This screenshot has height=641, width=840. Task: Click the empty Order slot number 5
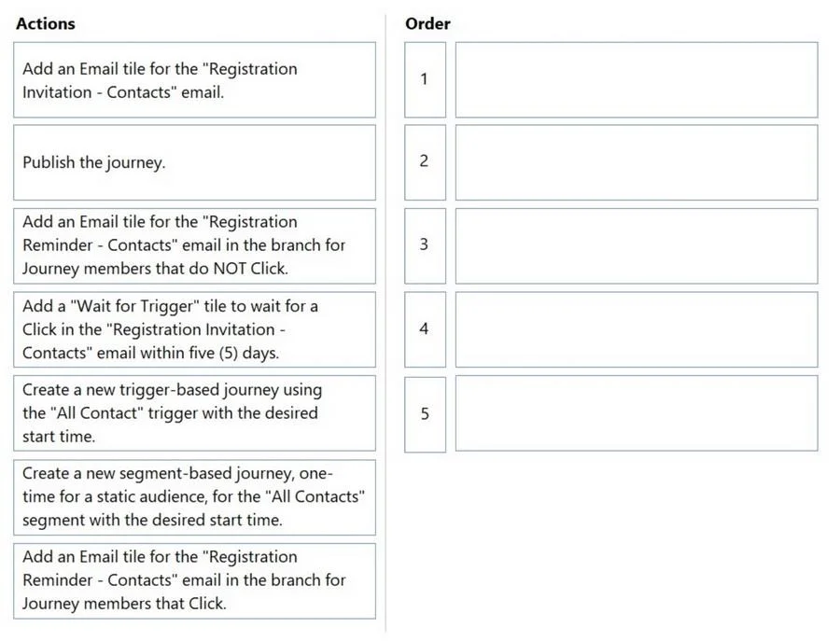click(x=637, y=413)
